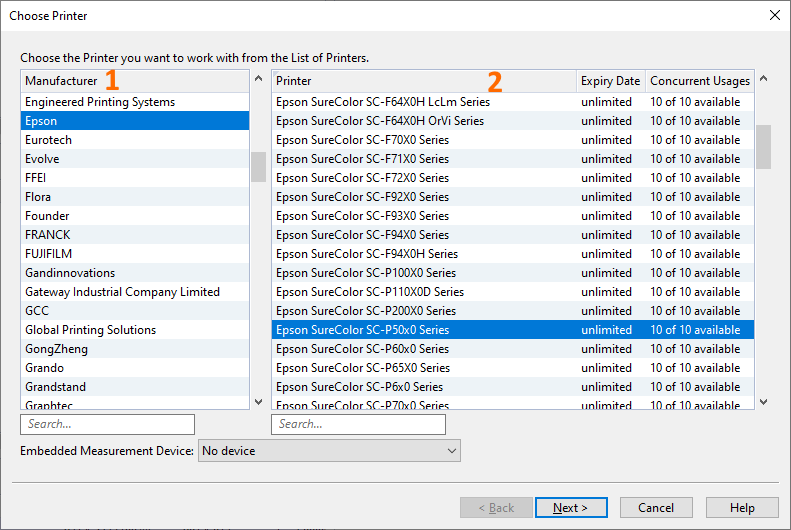Click the manufacturer search field

click(x=107, y=424)
